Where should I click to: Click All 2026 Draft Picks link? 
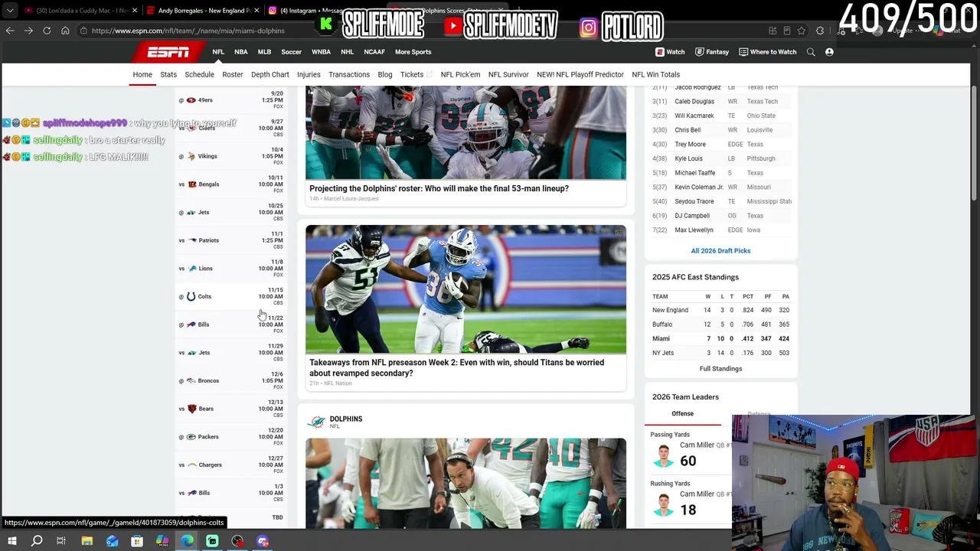720,251
